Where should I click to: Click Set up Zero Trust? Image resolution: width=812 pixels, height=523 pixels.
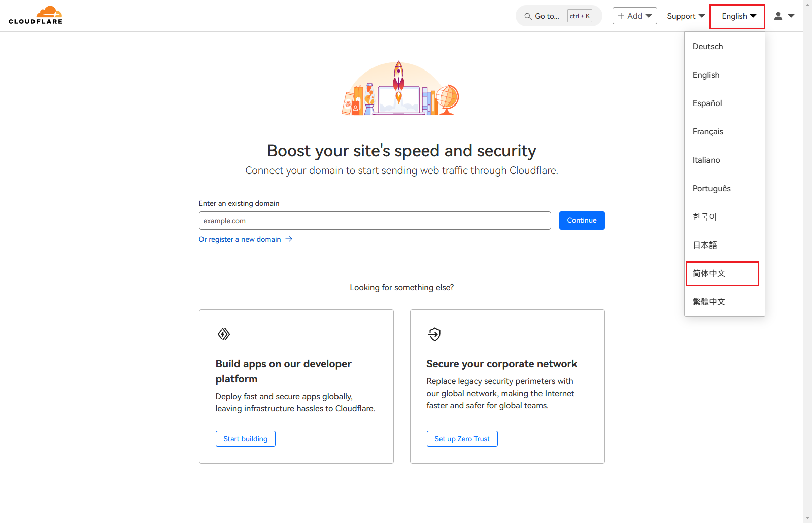462,438
